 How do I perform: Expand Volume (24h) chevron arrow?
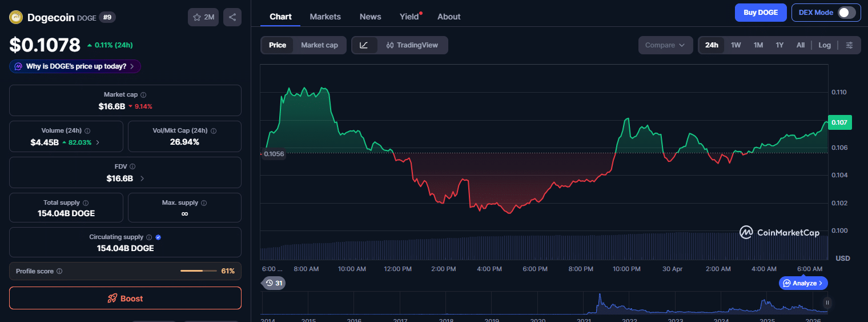pos(97,142)
